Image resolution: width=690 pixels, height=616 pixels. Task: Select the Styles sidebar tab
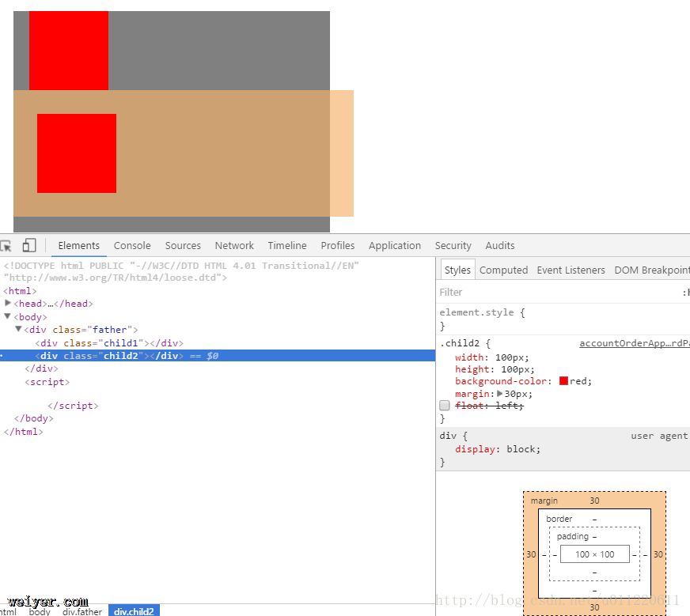pyautogui.click(x=457, y=270)
